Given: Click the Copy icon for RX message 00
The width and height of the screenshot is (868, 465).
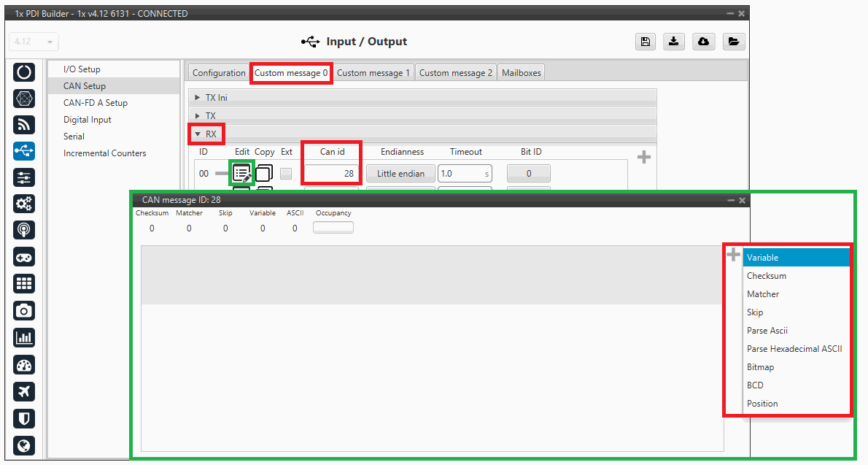Looking at the screenshot, I should coord(264,174).
